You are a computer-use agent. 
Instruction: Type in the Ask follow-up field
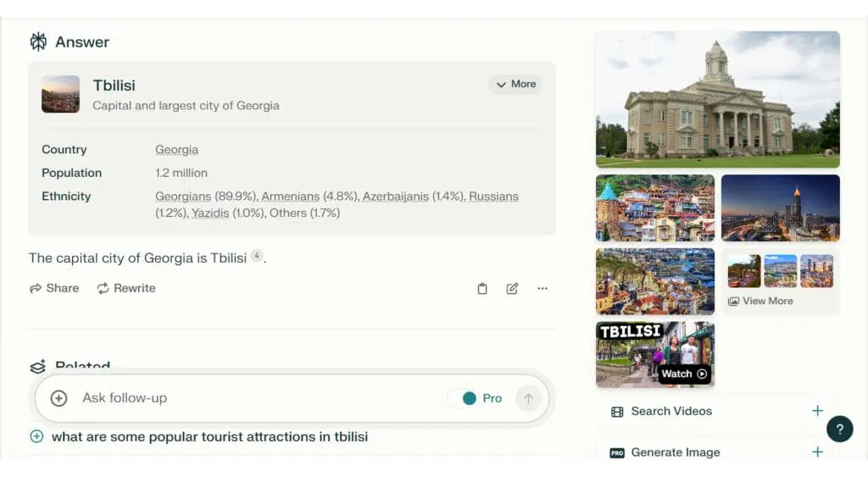[254, 398]
